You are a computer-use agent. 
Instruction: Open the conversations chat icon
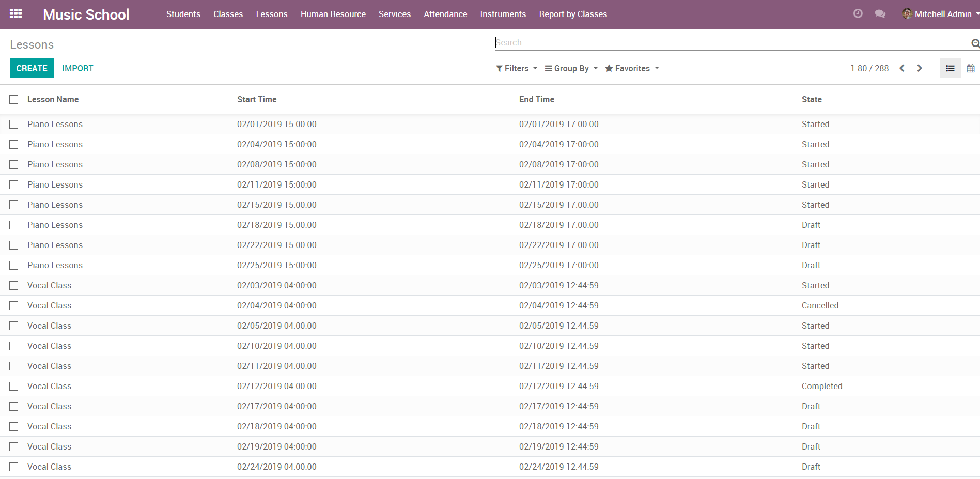pyautogui.click(x=880, y=14)
